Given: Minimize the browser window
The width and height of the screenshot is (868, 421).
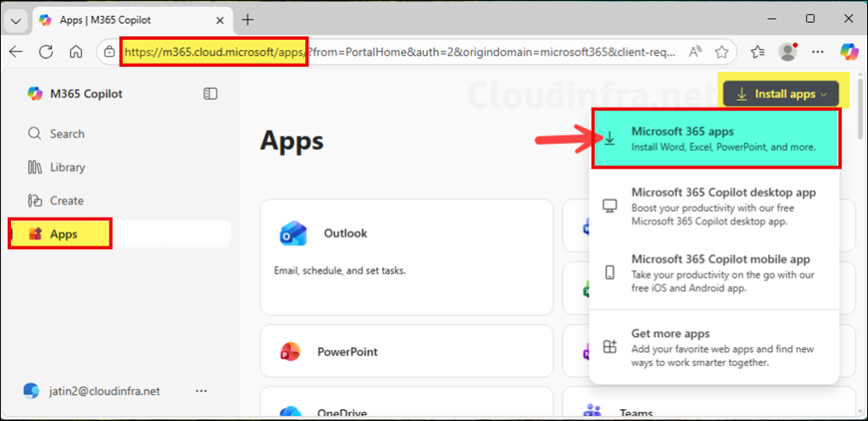Looking at the screenshot, I should (772, 19).
